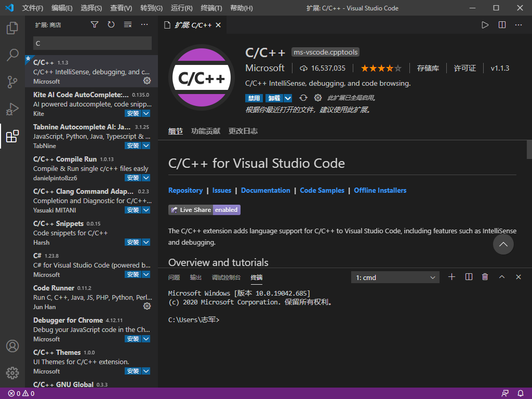Select the Code Runner extension item
The width and height of the screenshot is (532, 399).
tap(91, 297)
